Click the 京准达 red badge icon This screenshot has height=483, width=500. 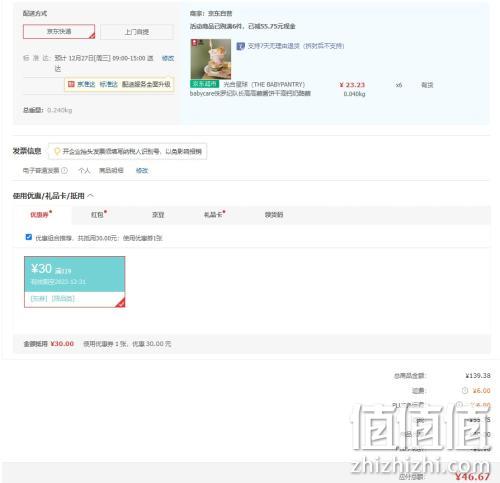click(71, 84)
